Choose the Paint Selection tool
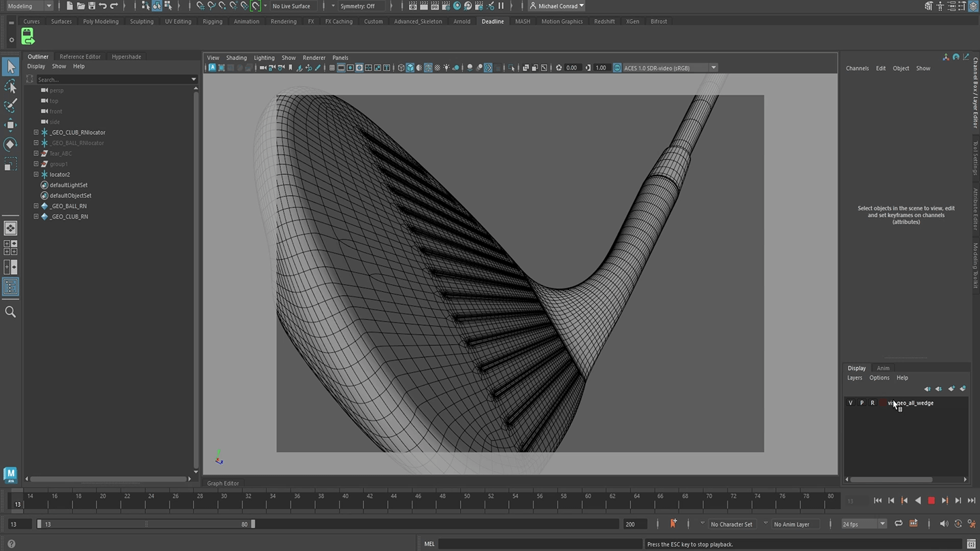 pyautogui.click(x=11, y=105)
